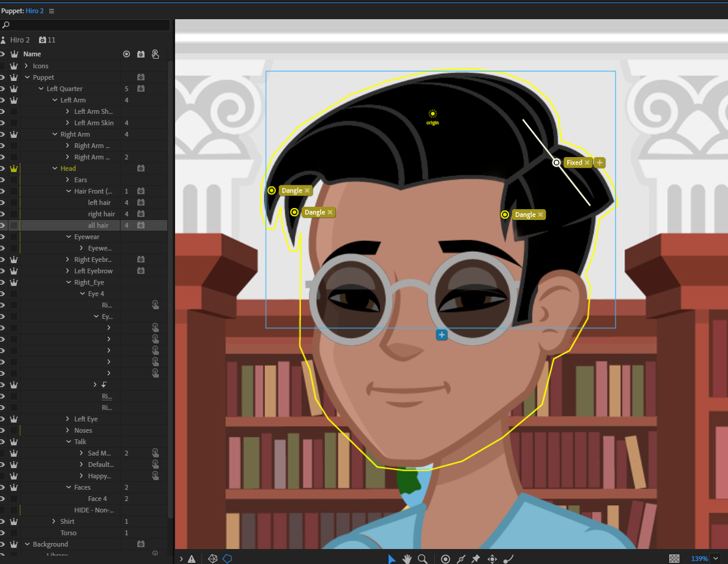This screenshot has height=564, width=728.
Task: Remove the Fixed tag with its x
Action: coord(588,162)
